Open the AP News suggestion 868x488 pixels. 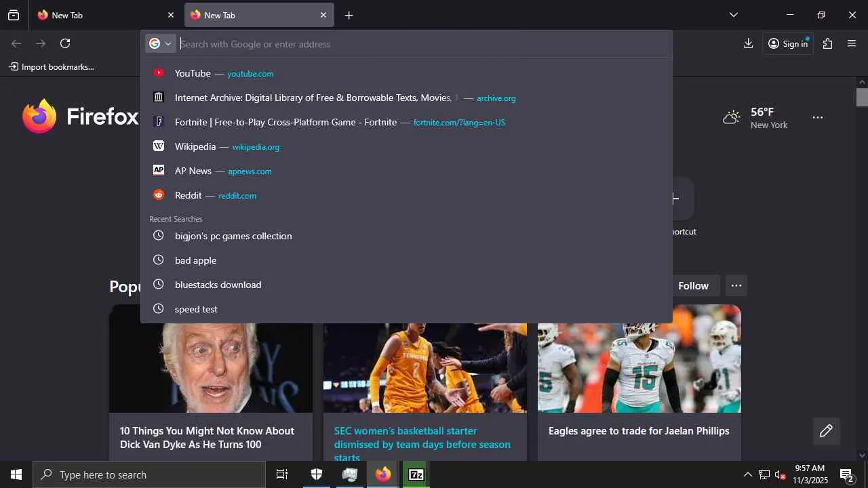[406, 171]
